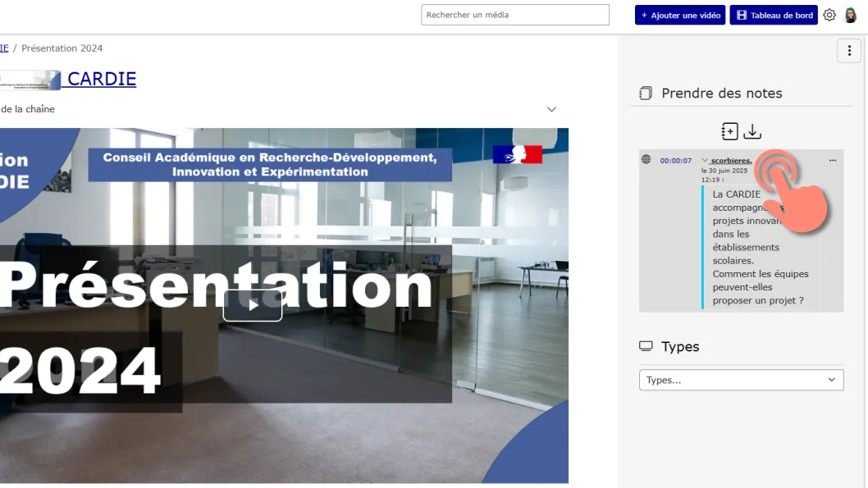Download notes with the download icon

coord(752,131)
